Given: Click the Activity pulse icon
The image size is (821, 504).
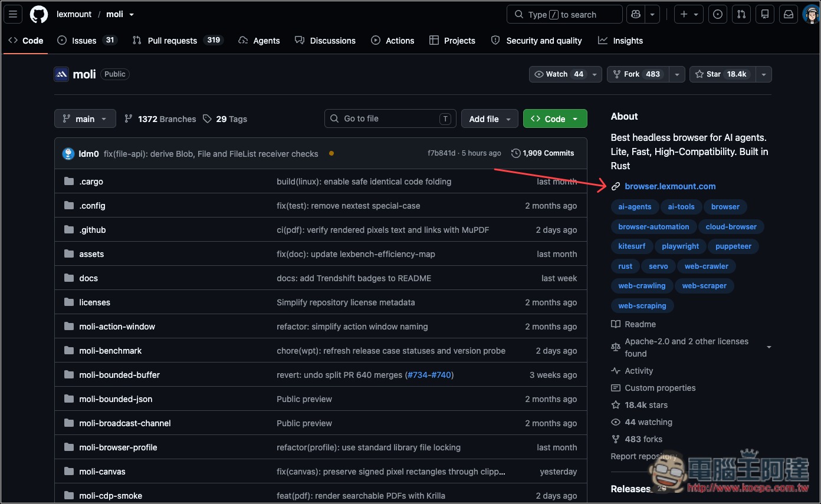Looking at the screenshot, I should [616, 371].
